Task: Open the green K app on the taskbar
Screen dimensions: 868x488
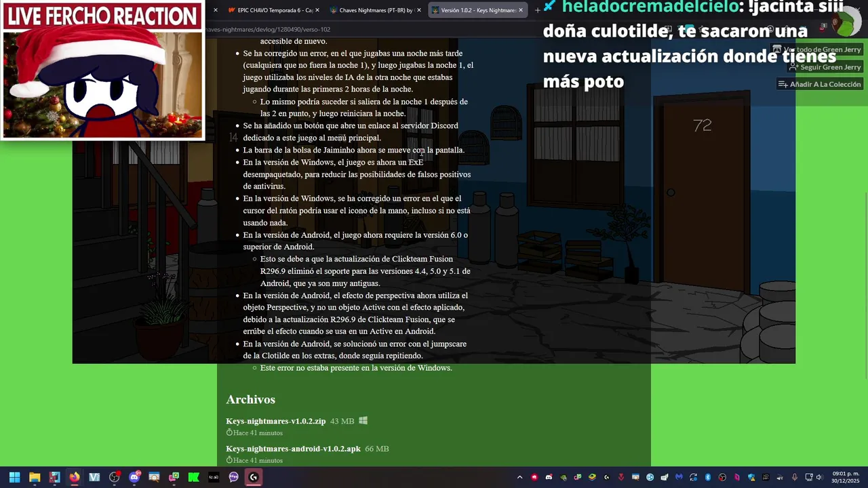Action: pos(194,477)
